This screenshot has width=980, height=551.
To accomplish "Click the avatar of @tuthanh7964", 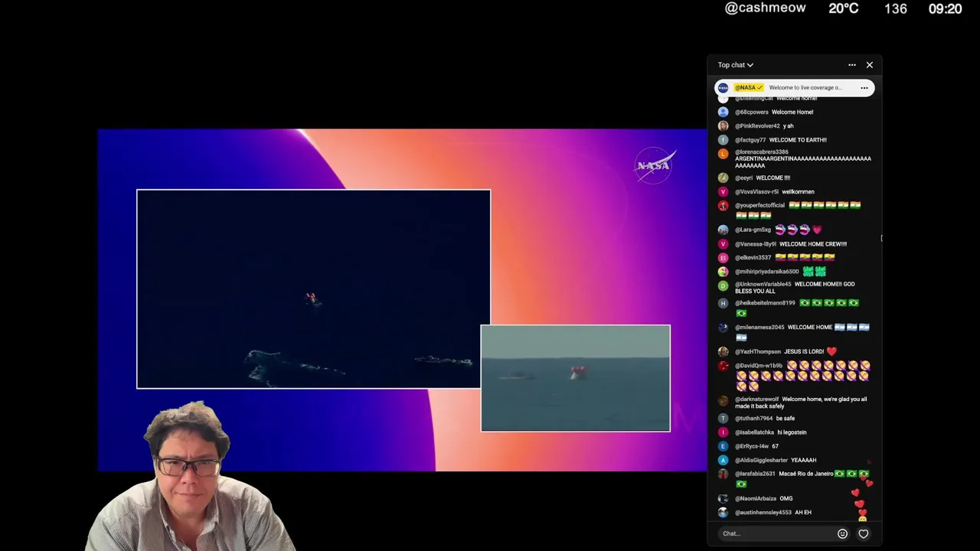I will (723, 419).
